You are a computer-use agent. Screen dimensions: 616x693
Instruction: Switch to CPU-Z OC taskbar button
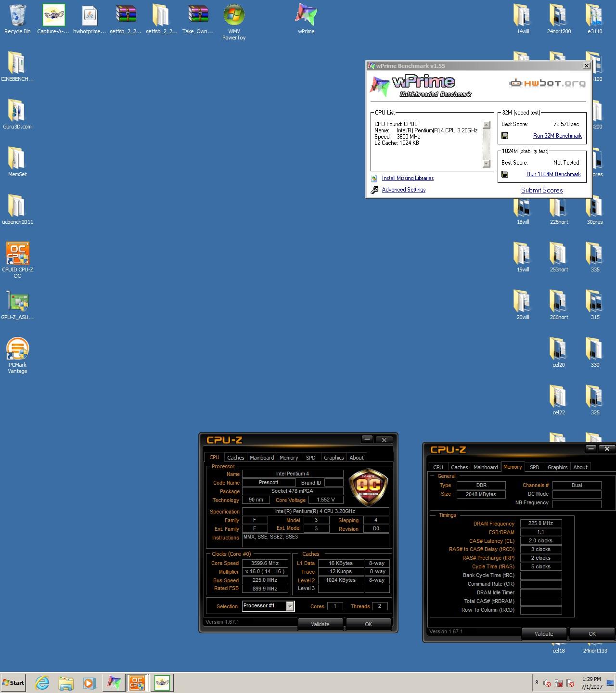pyautogui.click(x=137, y=682)
